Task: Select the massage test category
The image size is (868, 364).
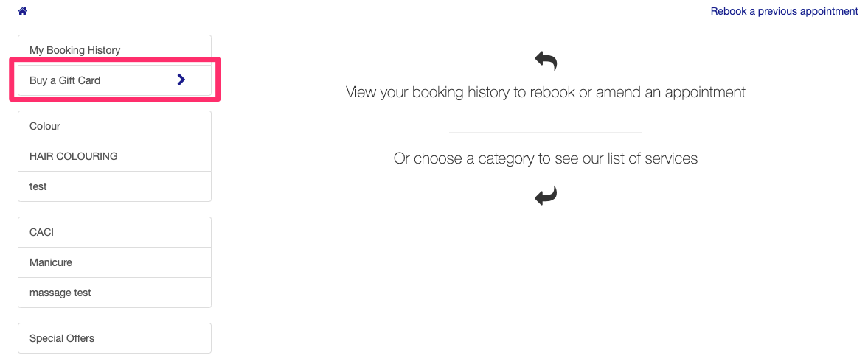Action: pos(114,293)
